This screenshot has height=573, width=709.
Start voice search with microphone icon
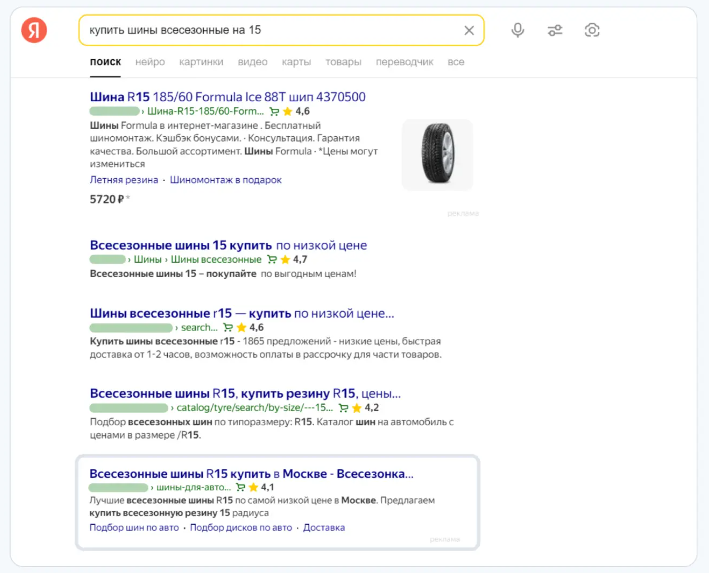[518, 30]
